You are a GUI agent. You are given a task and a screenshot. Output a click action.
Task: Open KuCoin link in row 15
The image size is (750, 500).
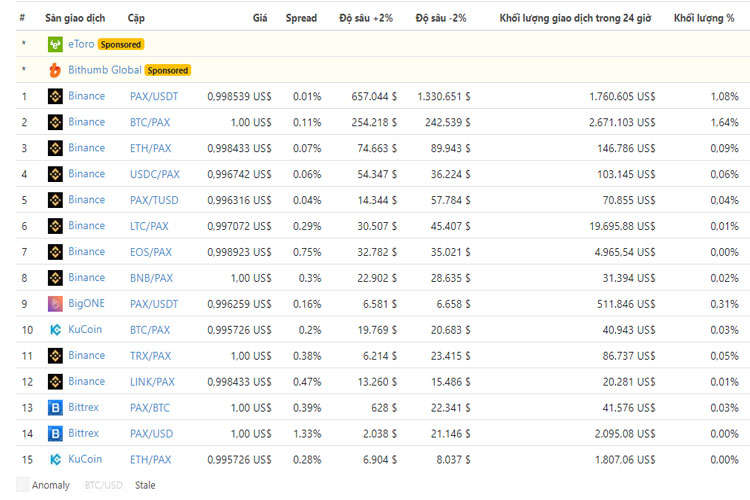[x=85, y=459]
